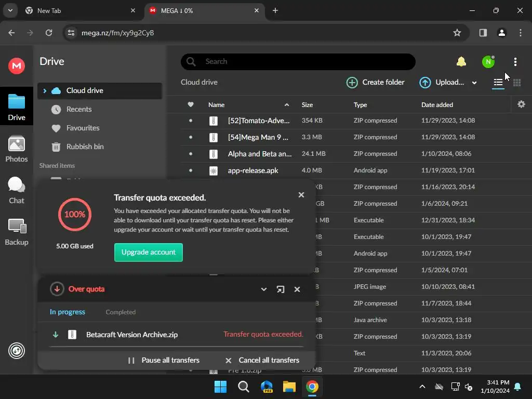This screenshot has height=399, width=532.
Task: Open the Photos section
Action: pos(16,149)
